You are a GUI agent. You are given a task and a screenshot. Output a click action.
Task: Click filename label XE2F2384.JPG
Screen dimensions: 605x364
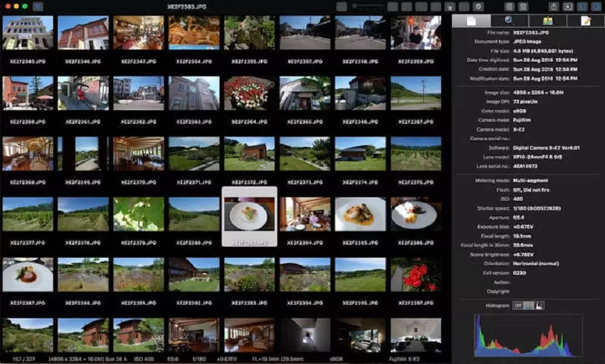coord(305,242)
